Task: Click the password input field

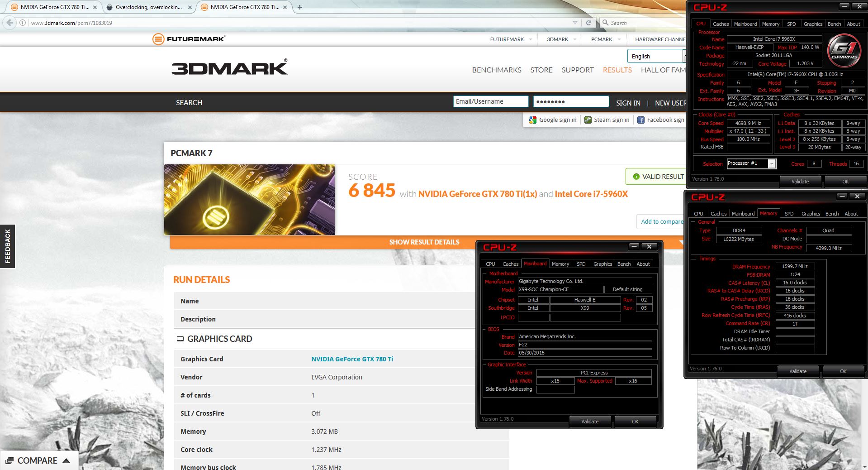Action: click(571, 101)
